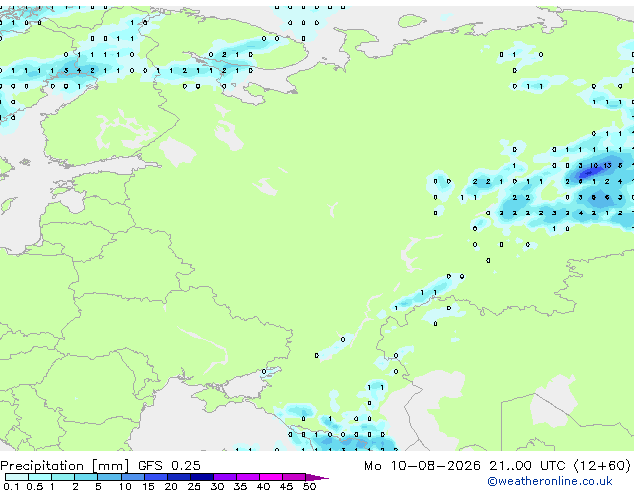634x490 pixels.
Task: Click the 40–45 mm magenta legend segment
Action: [271, 477]
